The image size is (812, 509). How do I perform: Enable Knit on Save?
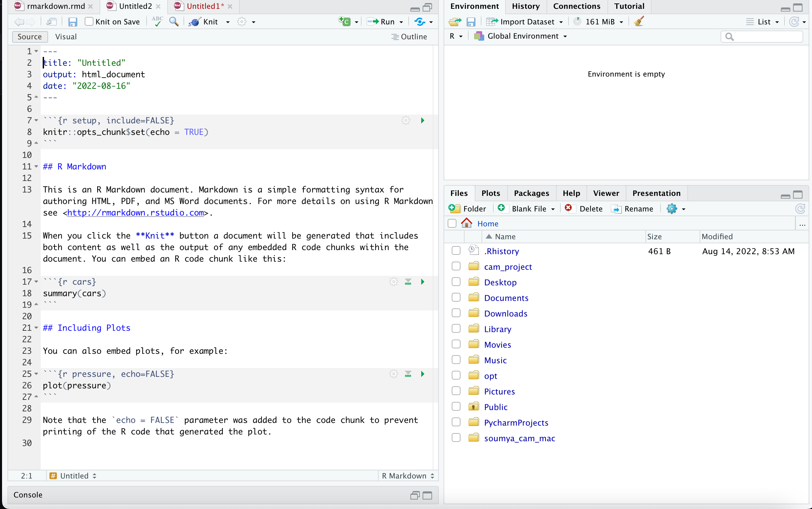pyautogui.click(x=88, y=21)
